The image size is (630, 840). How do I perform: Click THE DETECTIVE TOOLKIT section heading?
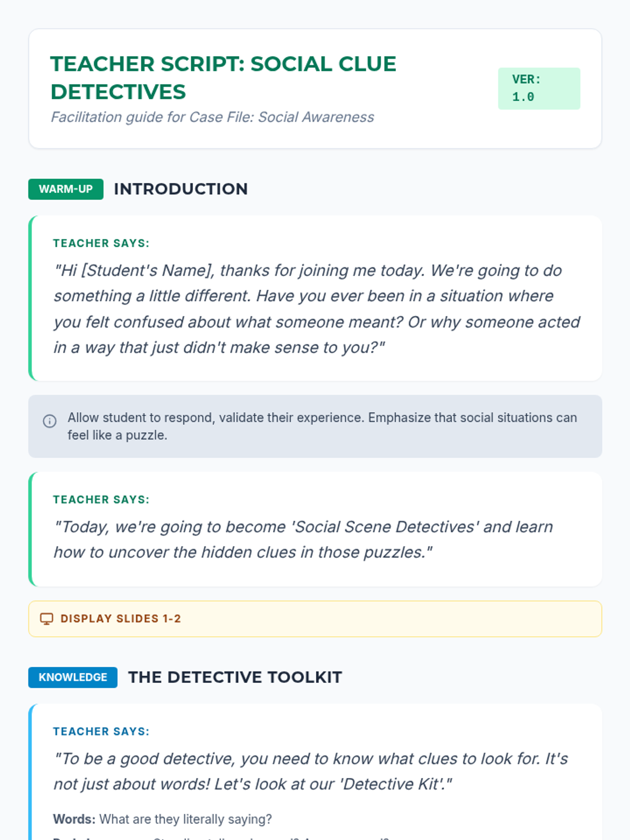point(235,677)
